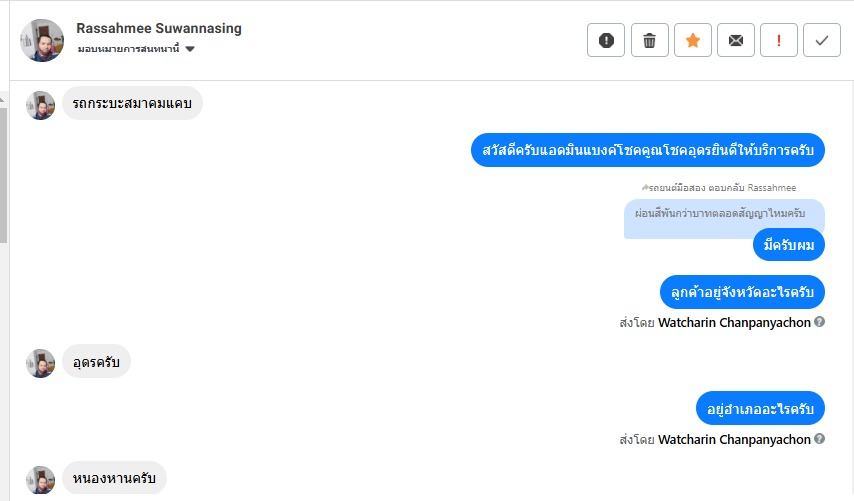Mark the conversation as unread with the envelope icon
The image size is (854, 501).
point(736,40)
